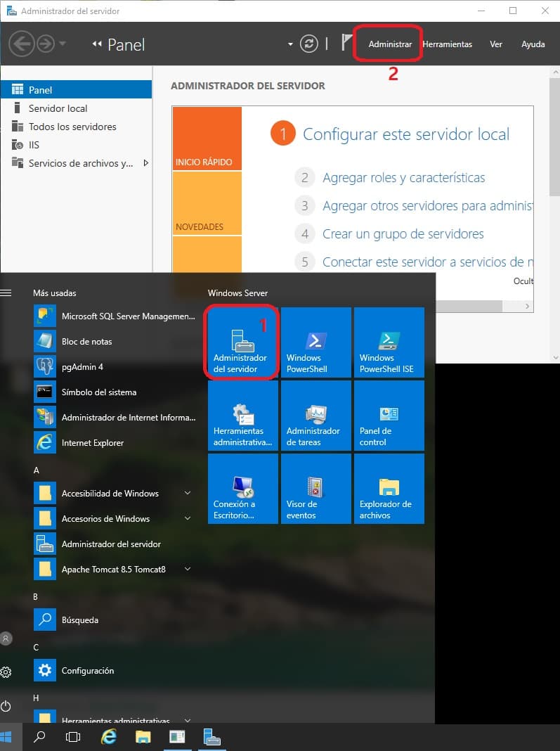Jump to letter C group header
Screen dimensions: 560x751
(x=36, y=648)
